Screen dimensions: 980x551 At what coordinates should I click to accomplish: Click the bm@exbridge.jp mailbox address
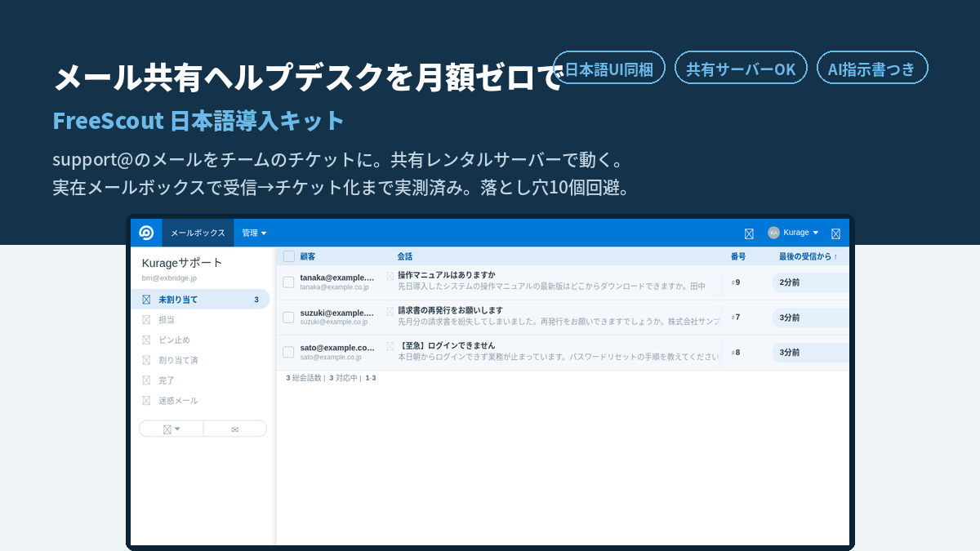click(169, 278)
